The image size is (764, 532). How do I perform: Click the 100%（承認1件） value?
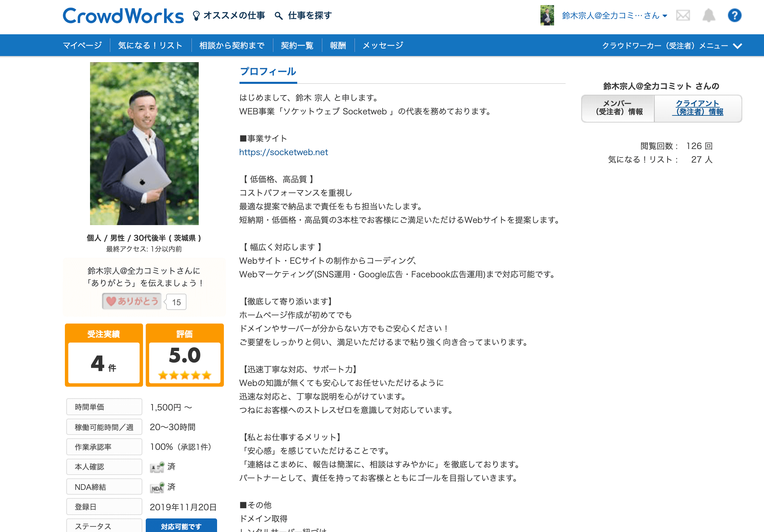tap(182, 447)
